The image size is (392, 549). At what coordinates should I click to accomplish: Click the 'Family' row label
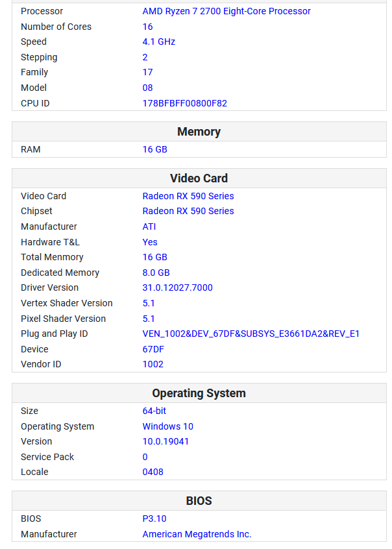pos(34,72)
